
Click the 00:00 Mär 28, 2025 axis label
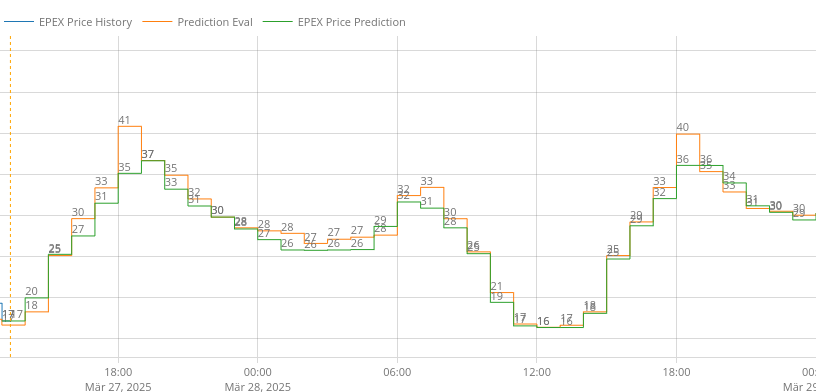[258, 380]
